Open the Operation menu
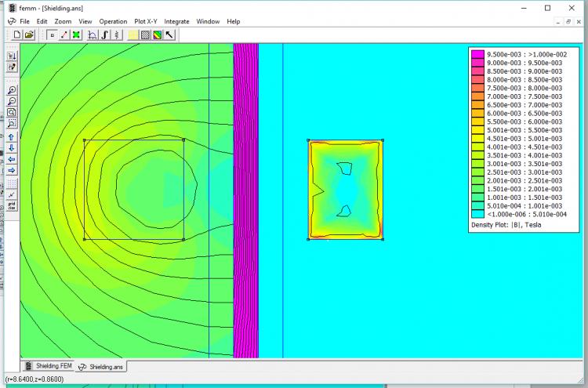The image size is (588, 388). (x=113, y=21)
